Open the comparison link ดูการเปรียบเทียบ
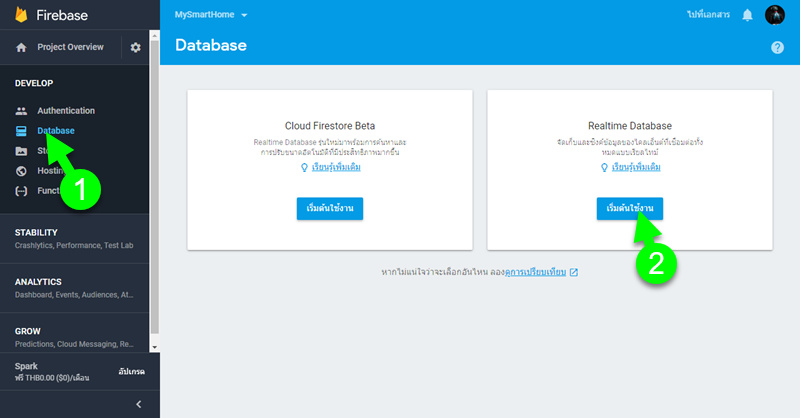The image size is (800, 418). point(535,272)
